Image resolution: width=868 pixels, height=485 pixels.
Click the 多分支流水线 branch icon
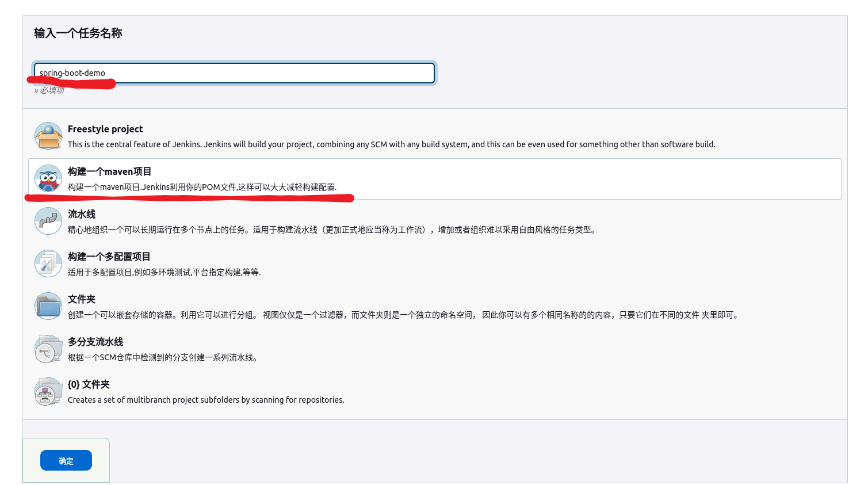tap(48, 349)
